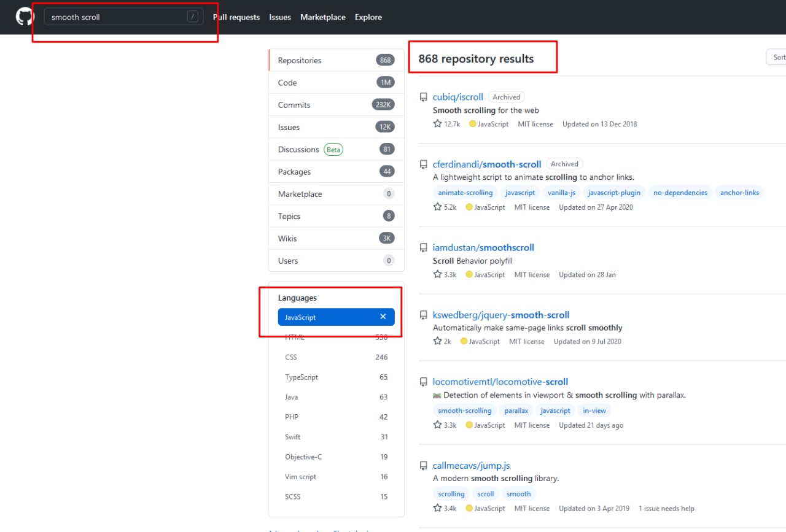Select the Discussions Beta results category
The height and width of the screenshot is (532, 786).
pos(337,149)
